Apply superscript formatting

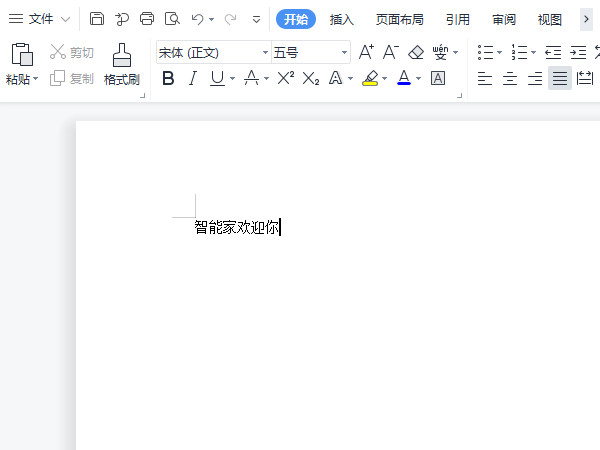pos(285,78)
